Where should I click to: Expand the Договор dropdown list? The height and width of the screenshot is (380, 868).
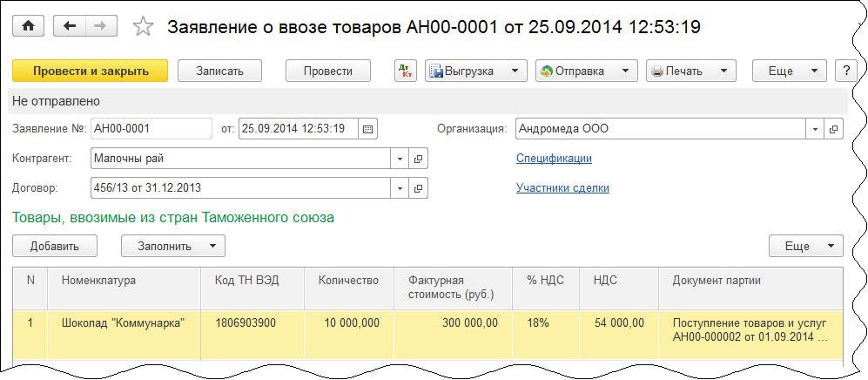400,188
